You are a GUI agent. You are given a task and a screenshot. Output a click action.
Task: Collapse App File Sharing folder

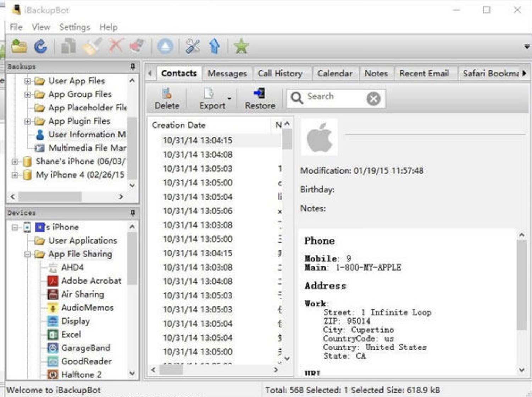click(x=27, y=254)
